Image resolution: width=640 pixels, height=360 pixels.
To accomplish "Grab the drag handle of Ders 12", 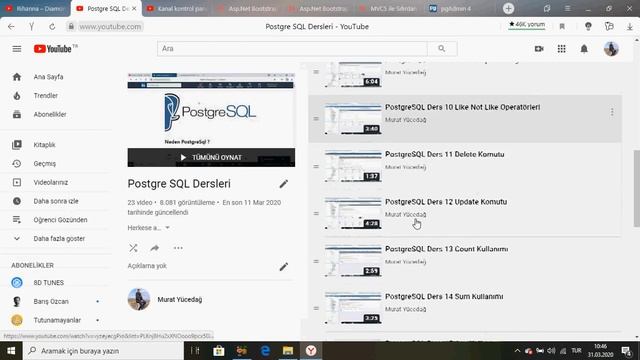I will coord(316,213).
